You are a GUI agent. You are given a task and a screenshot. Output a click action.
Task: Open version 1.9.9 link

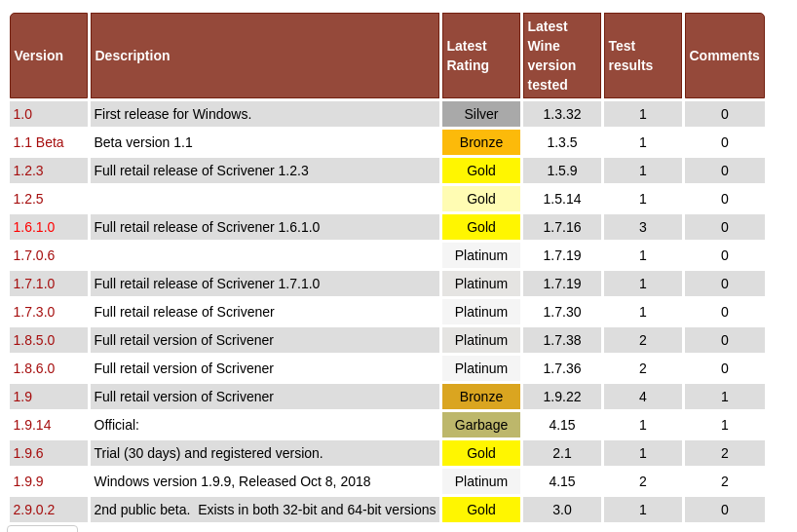[28, 481]
